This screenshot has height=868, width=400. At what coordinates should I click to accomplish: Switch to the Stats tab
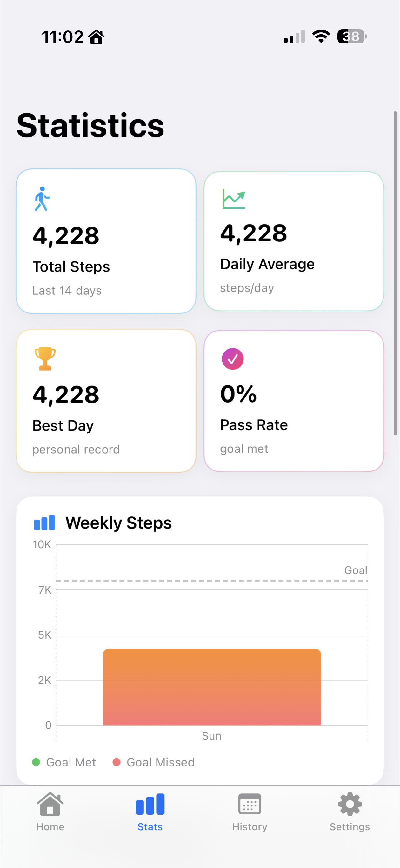(150, 812)
